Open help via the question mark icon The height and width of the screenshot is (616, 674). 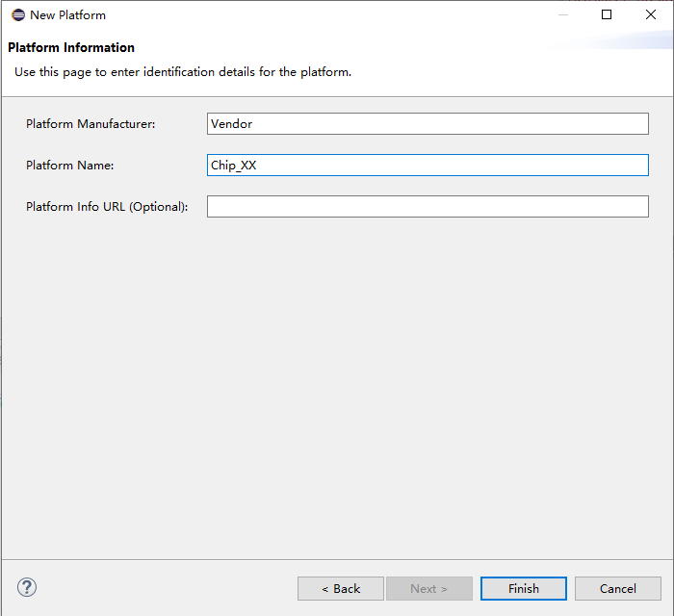click(27, 587)
